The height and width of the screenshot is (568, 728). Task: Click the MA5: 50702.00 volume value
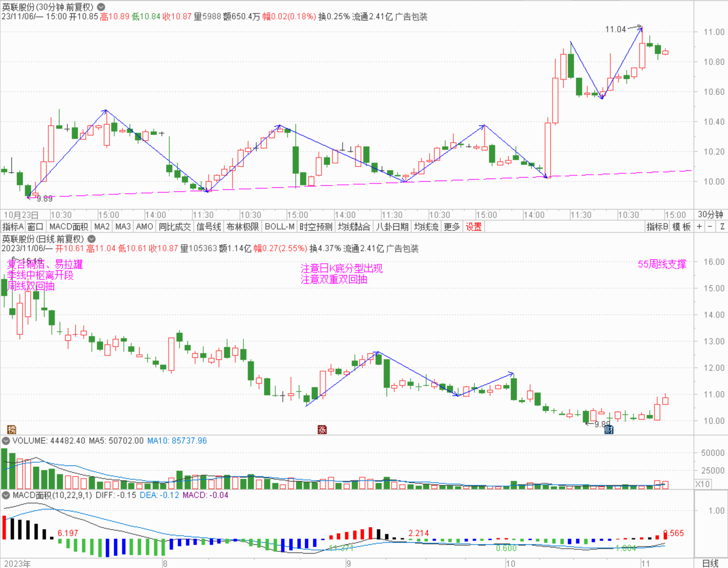pyautogui.click(x=116, y=441)
